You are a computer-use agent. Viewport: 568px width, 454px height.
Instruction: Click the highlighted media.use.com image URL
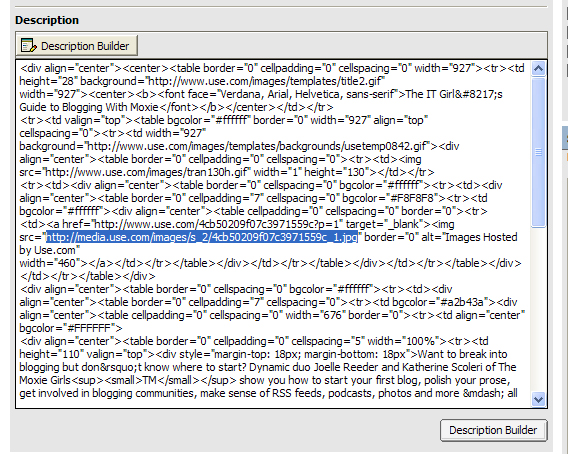pos(202,237)
